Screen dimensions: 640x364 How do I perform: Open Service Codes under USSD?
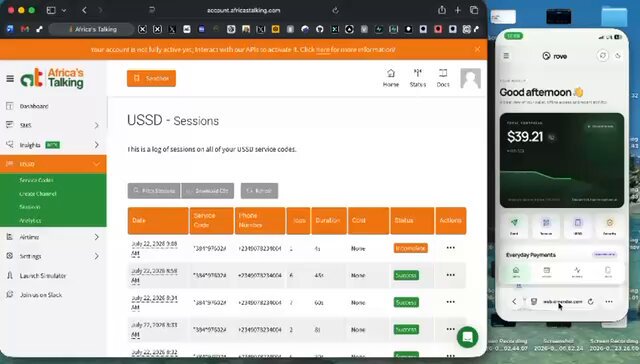tap(36, 180)
